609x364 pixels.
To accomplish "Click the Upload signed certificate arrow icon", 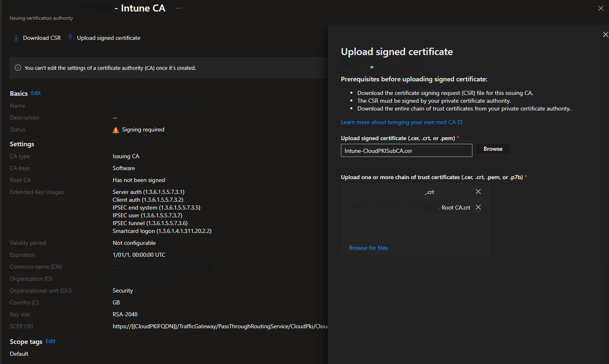I will (70, 38).
